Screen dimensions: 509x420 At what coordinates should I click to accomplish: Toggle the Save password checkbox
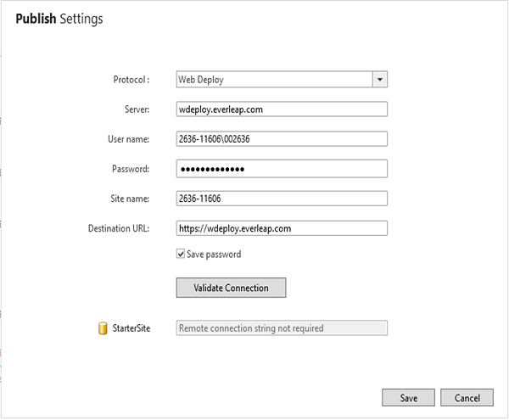(180, 254)
